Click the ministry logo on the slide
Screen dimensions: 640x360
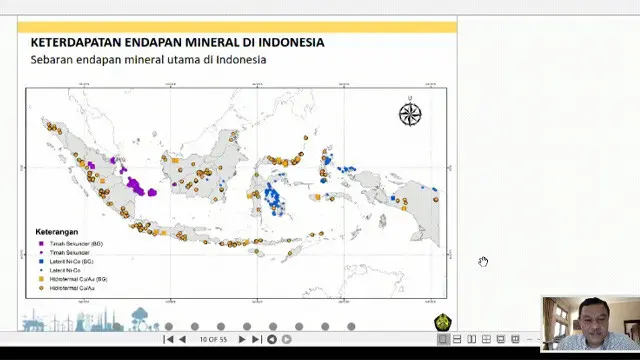pyautogui.click(x=442, y=322)
